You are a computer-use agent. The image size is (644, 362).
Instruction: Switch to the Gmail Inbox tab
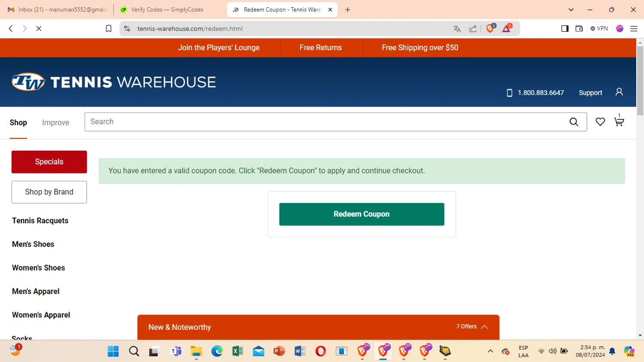click(x=58, y=9)
